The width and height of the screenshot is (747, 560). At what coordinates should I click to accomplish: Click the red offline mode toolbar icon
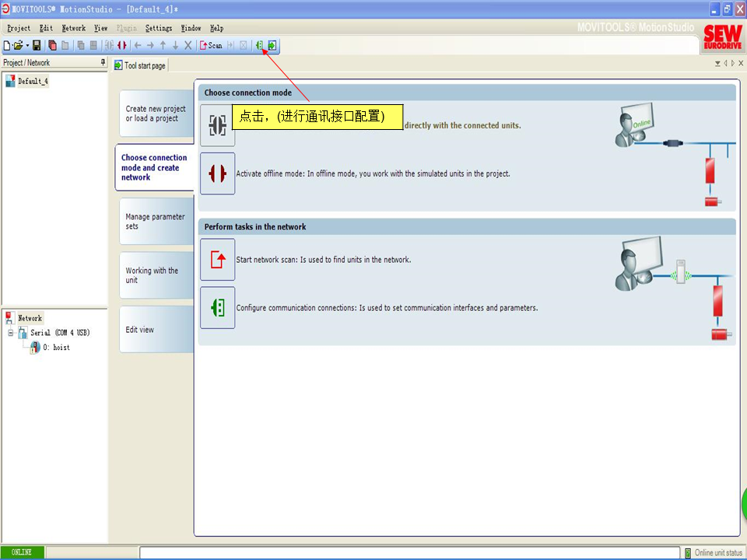(121, 46)
